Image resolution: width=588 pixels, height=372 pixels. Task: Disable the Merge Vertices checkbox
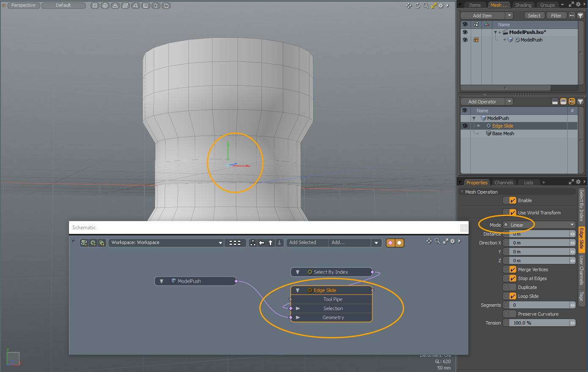[513, 269]
